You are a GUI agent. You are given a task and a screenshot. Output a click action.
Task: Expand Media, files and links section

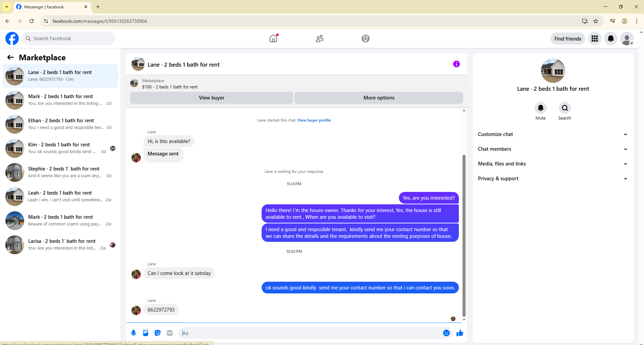pyautogui.click(x=553, y=164)
